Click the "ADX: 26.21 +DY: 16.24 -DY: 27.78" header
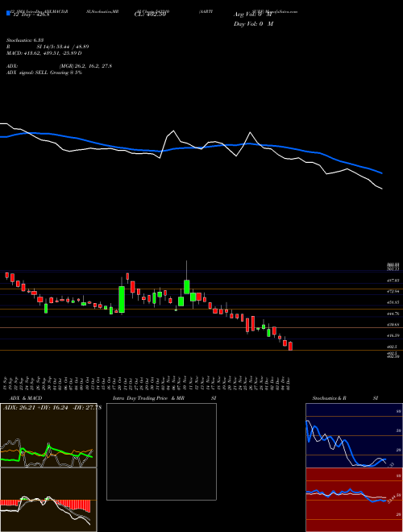This screenshot has height=532, width=403. tap(52, 408)
